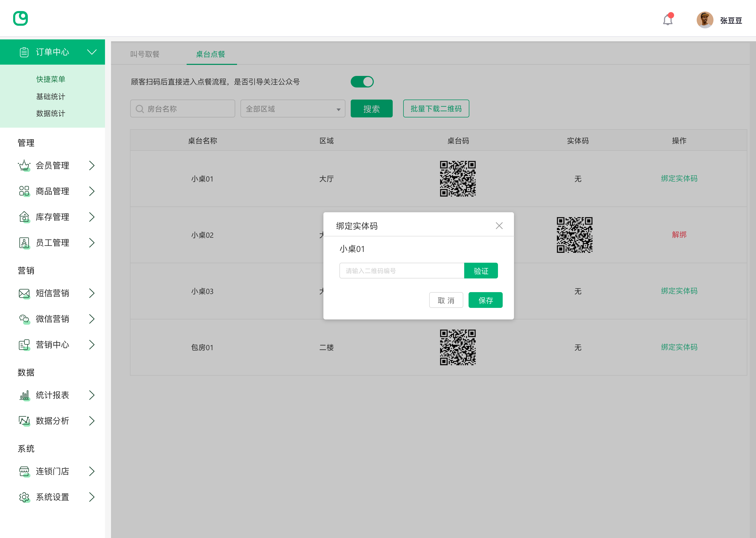
Task: Click the 批量下载二维码 button
Action: pyautogui.click(x=436, y=108)
